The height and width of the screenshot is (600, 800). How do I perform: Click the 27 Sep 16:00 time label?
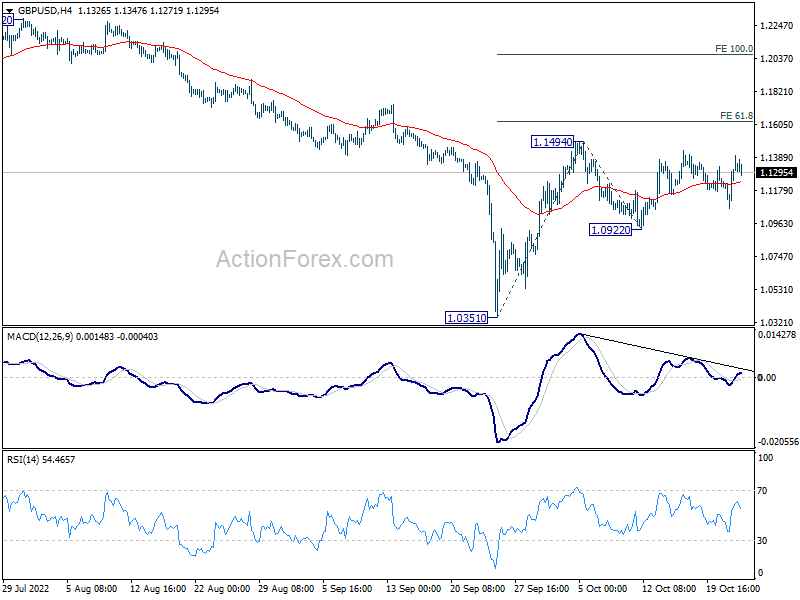click(x=541, y=588)
